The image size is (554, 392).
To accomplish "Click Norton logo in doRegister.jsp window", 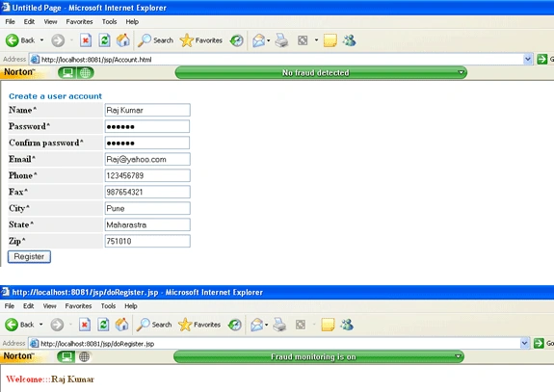I will click(18, 356).
